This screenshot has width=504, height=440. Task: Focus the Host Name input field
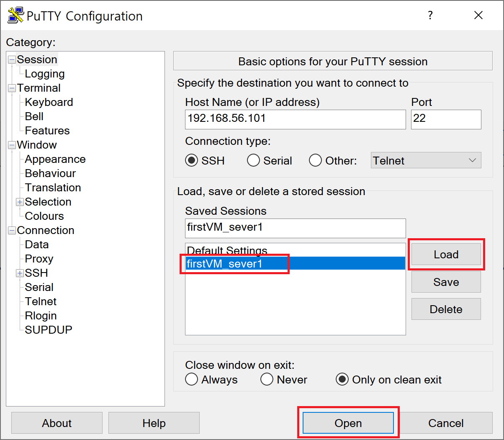click(295, 119)
